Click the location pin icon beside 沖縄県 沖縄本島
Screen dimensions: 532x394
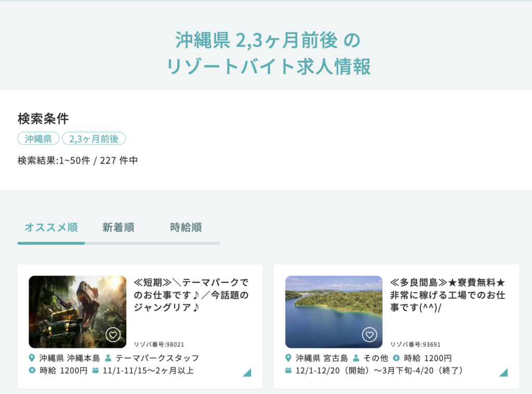(32, 358)
